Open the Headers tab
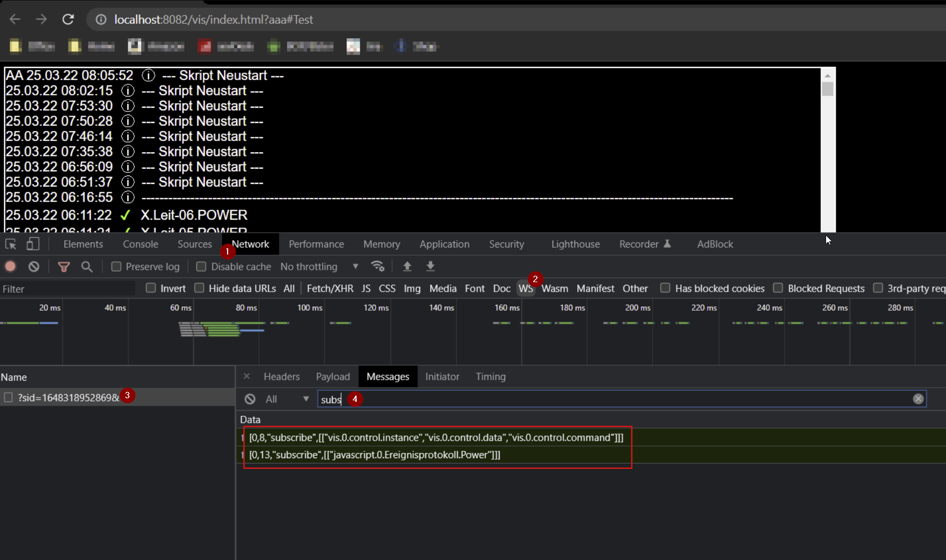 (x=281, y=377)
